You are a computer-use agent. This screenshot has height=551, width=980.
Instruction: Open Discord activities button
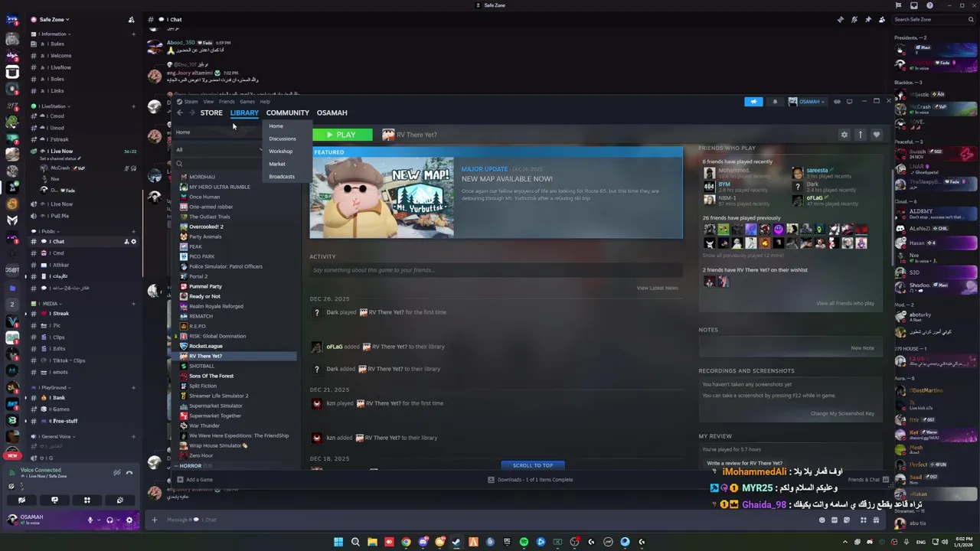pos(87,500)
